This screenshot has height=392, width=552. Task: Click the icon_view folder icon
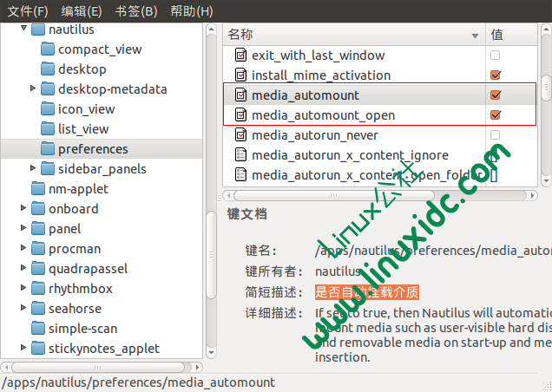[x=48, y=109]
